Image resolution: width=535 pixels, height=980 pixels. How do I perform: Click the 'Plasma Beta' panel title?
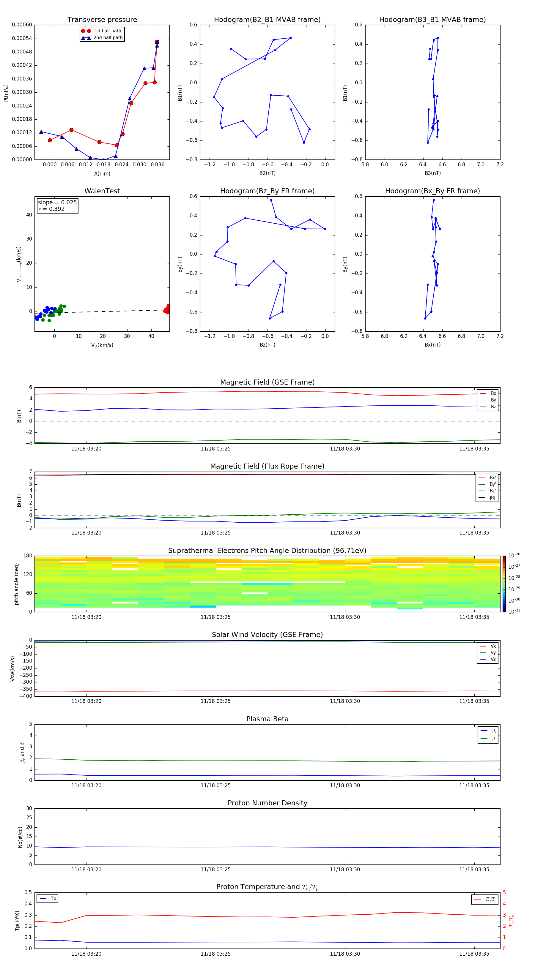[267, 719]
